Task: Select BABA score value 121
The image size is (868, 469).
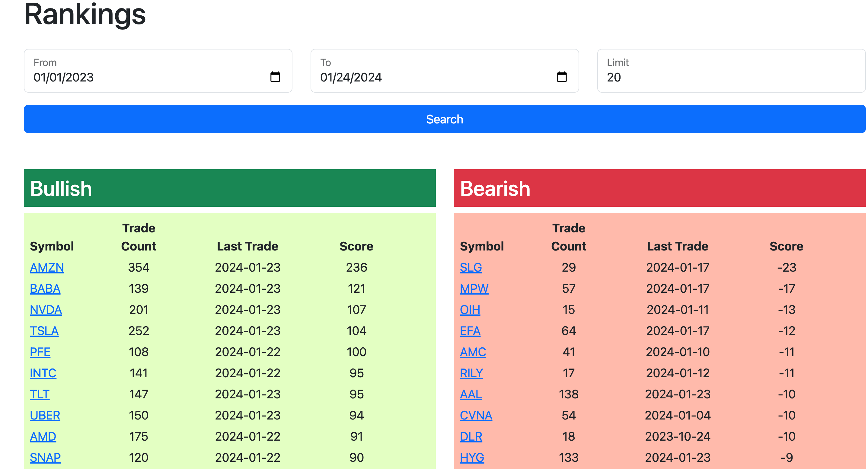Action: (x=356, y=289)
